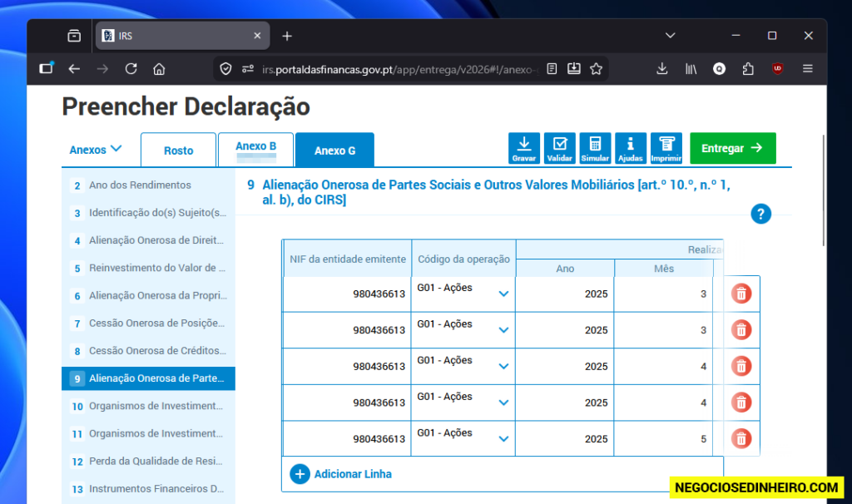Go to section 3 Identificação do(s) Sujeito(s)
Viewport: 852px width, 504px height.
(x=148, y=213)
